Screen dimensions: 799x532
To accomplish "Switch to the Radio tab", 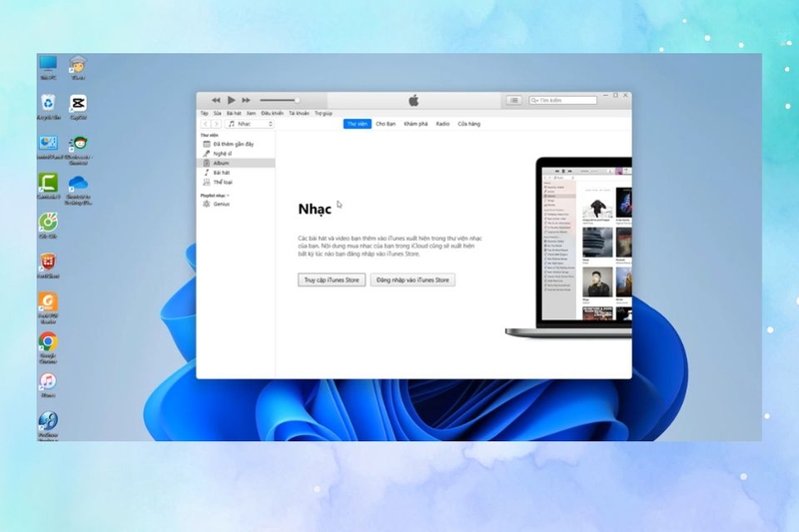I will [442, 124].
